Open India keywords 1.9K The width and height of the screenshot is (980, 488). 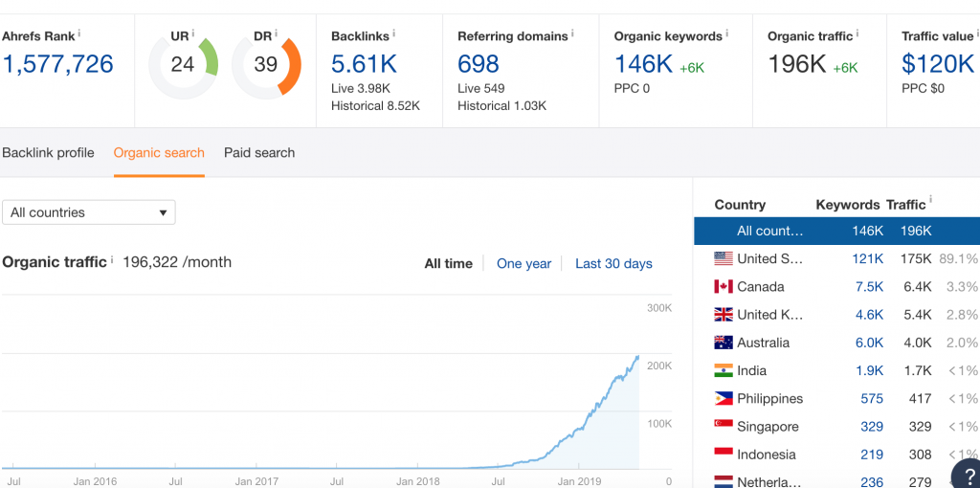tap(869, 370)
